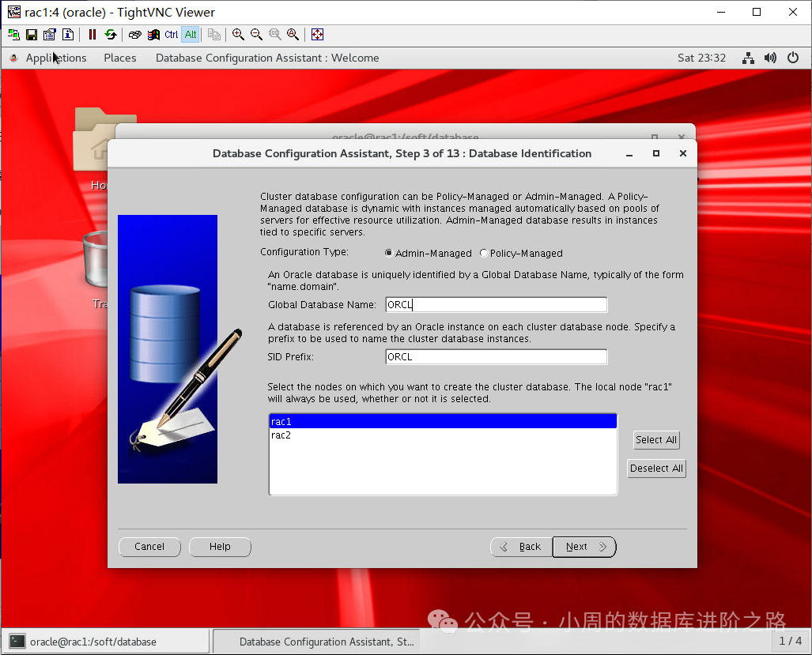The height and width of the screenshot is (655, 812).
Task: Zoom out with minus magnifier icon
Action: point(256,35)
